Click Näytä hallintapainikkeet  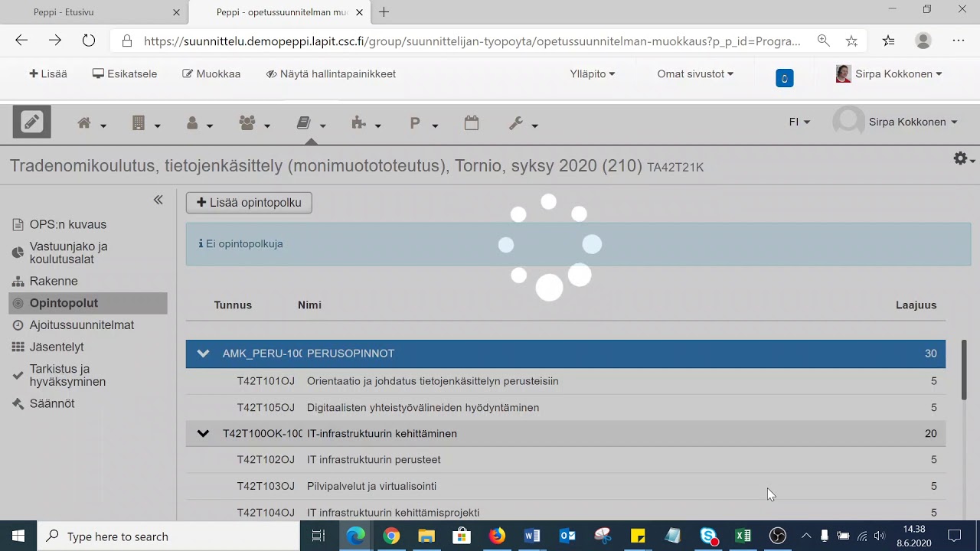tap(331, 74)
